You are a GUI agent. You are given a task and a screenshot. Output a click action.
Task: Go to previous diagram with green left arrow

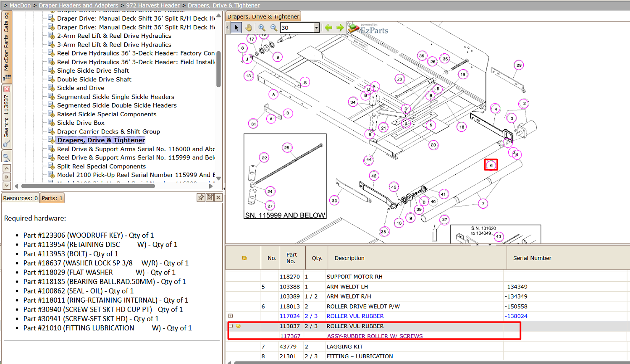click(x=328, y=28)
